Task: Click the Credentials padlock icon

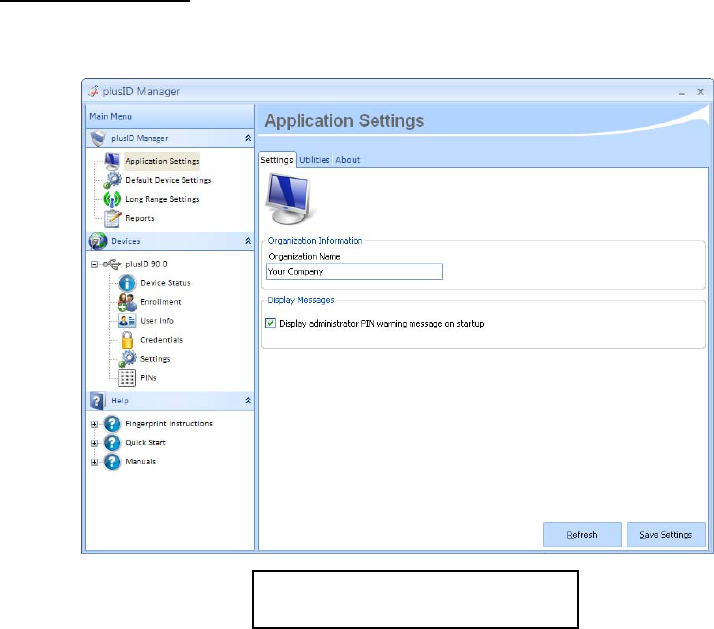Action: point(127,340)
